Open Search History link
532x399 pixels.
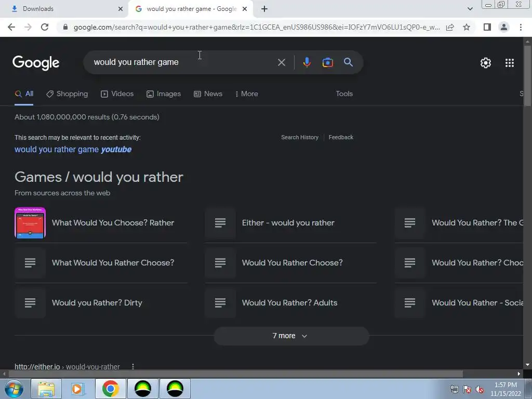(300, 137)
